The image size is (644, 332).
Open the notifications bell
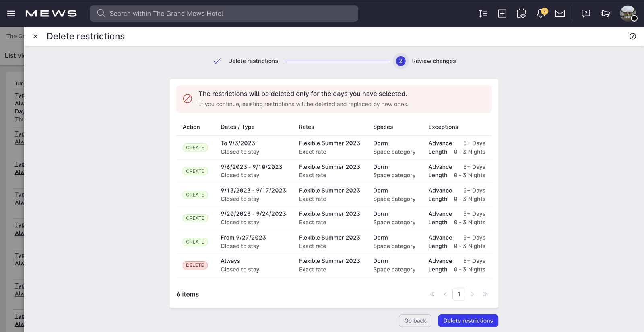click(541, 14)
